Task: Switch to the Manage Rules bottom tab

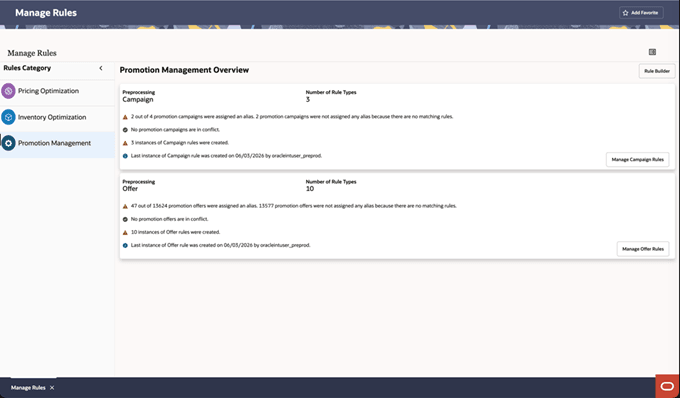Action: tap(28, 388)
